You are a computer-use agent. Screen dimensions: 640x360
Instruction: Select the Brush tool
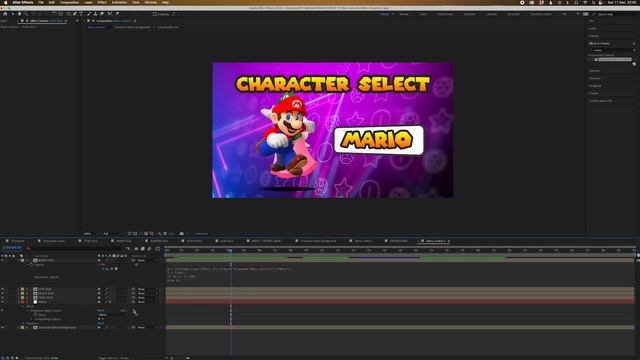tap(89, 14)
